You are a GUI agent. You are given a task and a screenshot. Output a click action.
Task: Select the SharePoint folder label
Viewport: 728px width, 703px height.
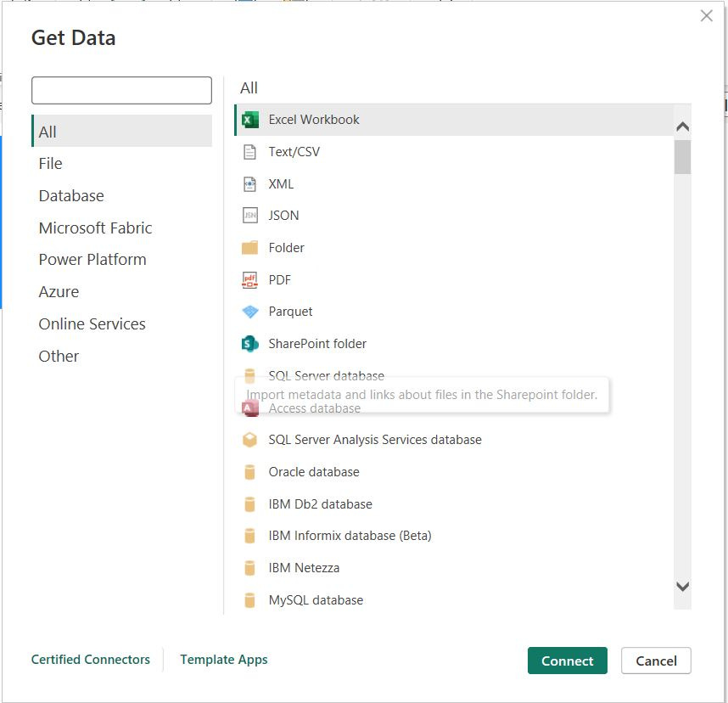(x=317, y=344)
